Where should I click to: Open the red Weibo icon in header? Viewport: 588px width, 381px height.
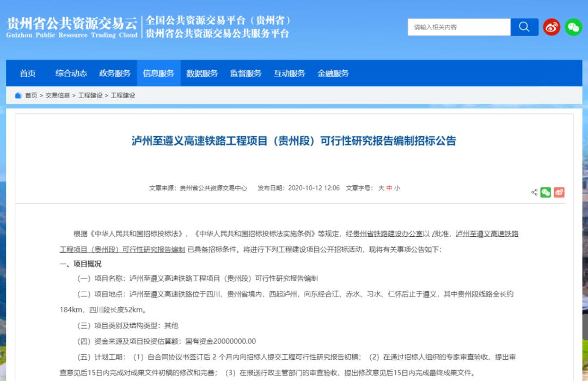[x=552, y=27]
